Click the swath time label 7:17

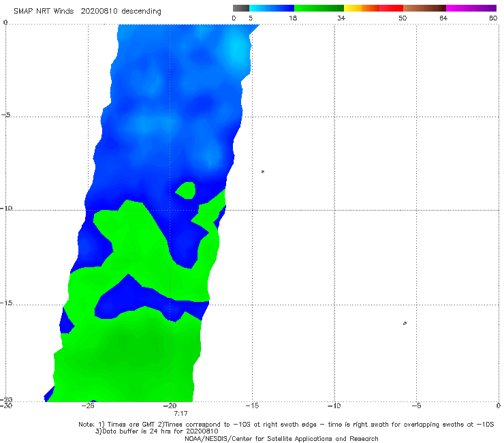tap(180, 414)
